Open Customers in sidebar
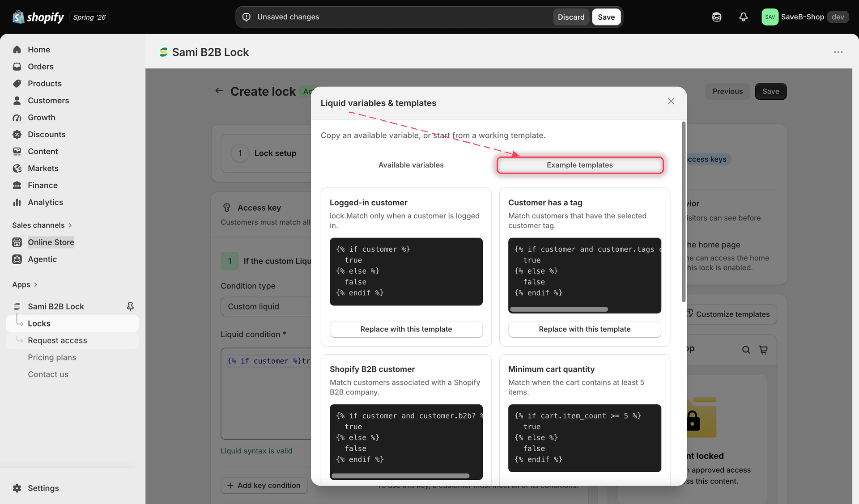The width and height of the screenshot is (859, 504). pyautogui.click(x=48, y=101)
